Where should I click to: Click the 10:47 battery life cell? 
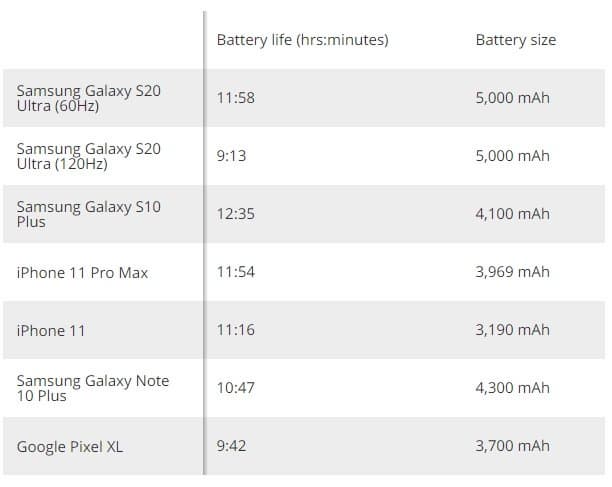pos(236,388)
